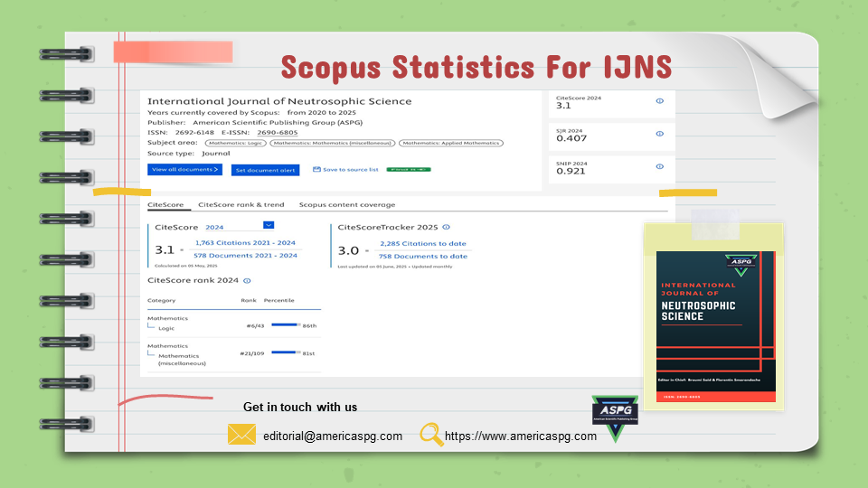The height and width of the screenshot is (488, 868).
Task: Open the 1,763 Citations 2021 - 2024 link
Action: 245,243
